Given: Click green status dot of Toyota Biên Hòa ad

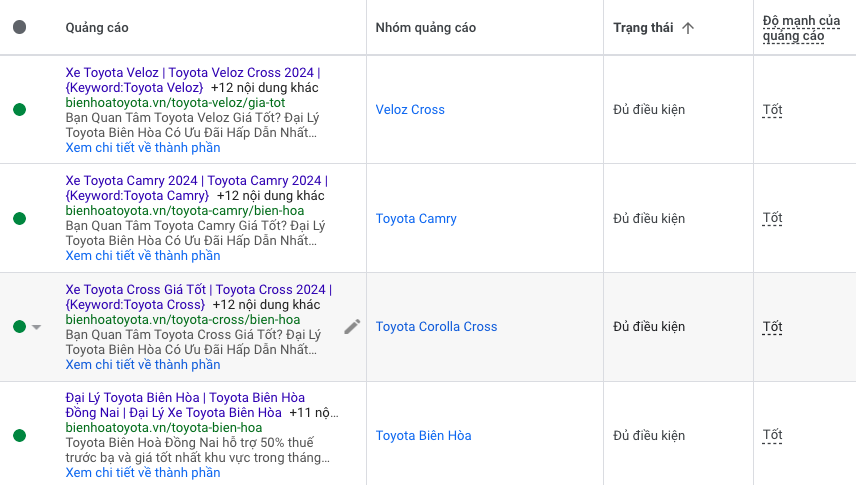Looking at the screenshot, I should pos(20,436).
